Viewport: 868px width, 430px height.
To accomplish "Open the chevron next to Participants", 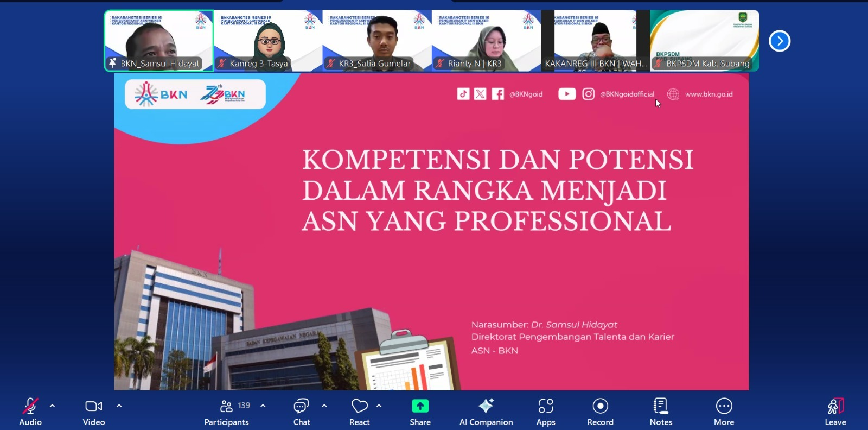I will pyautogui.click(x=263, y=406).
